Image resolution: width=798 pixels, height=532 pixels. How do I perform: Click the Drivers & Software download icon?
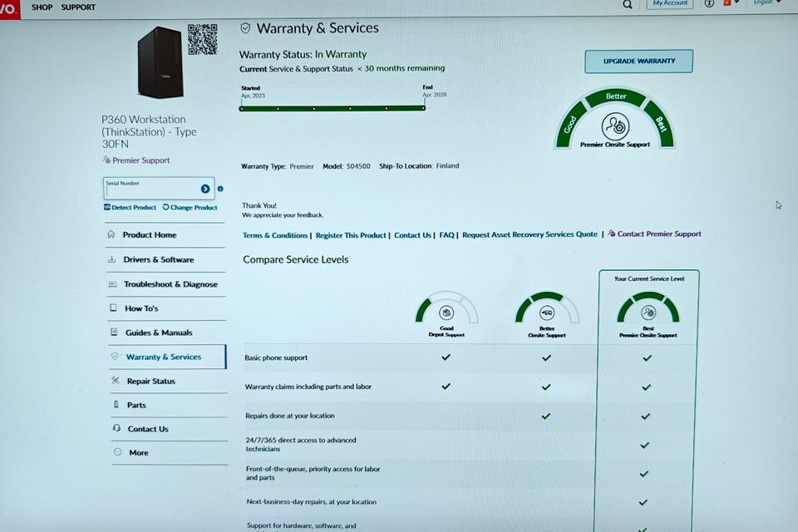[x=112, y=259]
